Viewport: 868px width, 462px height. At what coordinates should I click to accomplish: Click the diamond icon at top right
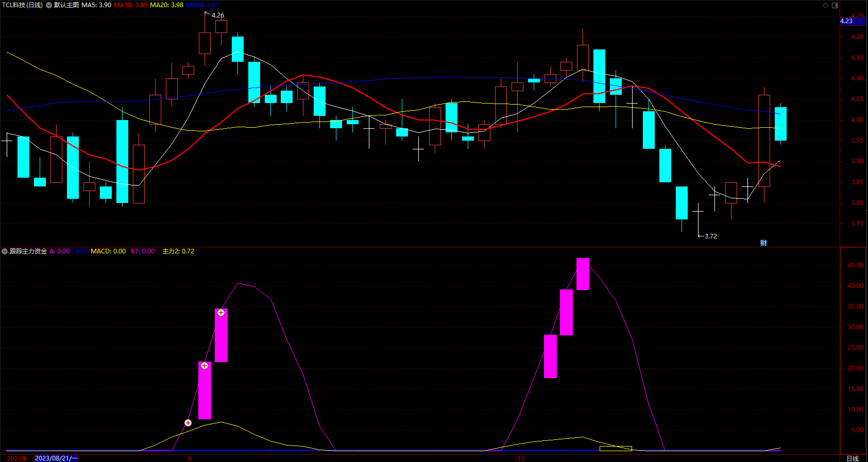coord(825,5)
